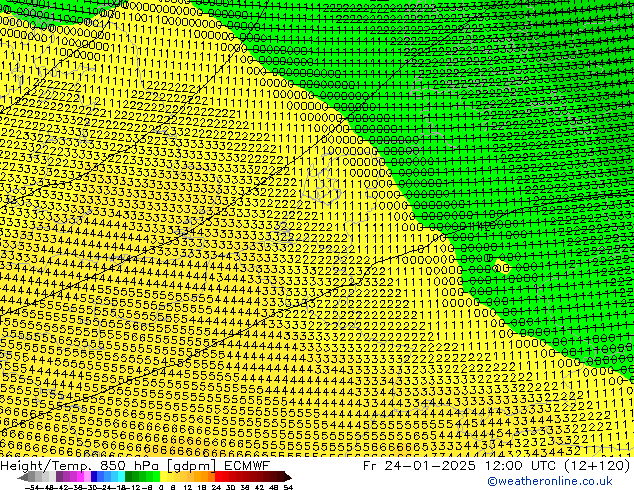Click the dark right arrow end of the legend
This screenshot has height=490, width=634.
288,477
